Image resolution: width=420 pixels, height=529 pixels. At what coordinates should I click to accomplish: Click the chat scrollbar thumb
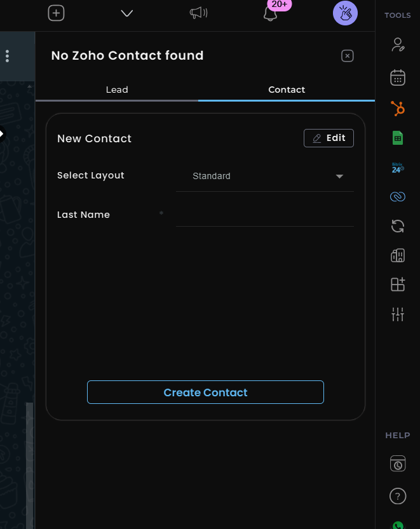(x=30, y=465)
